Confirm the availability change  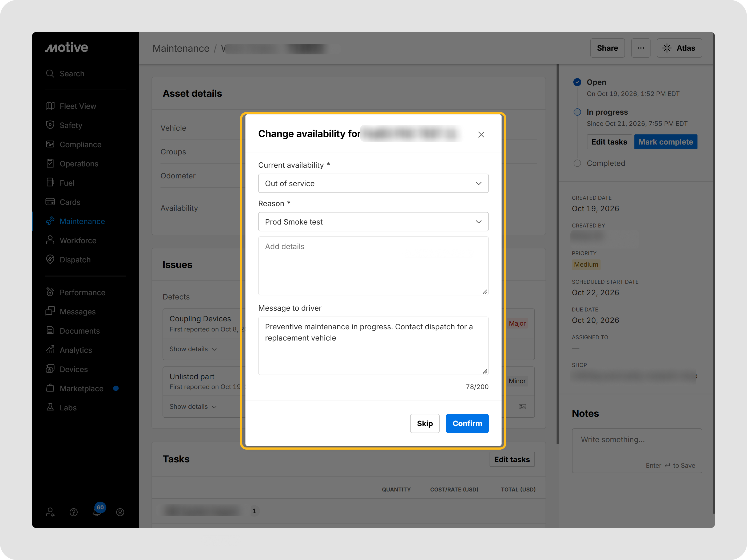click(467, 423)
